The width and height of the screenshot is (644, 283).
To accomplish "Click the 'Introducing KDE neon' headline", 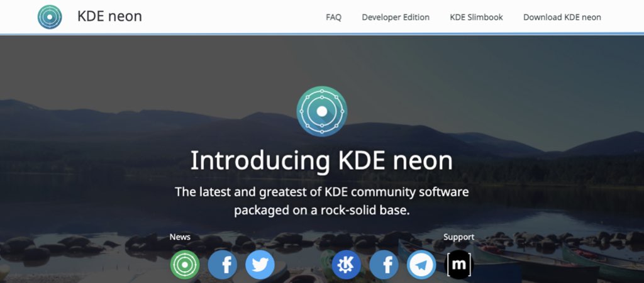I will click(321, 160).
